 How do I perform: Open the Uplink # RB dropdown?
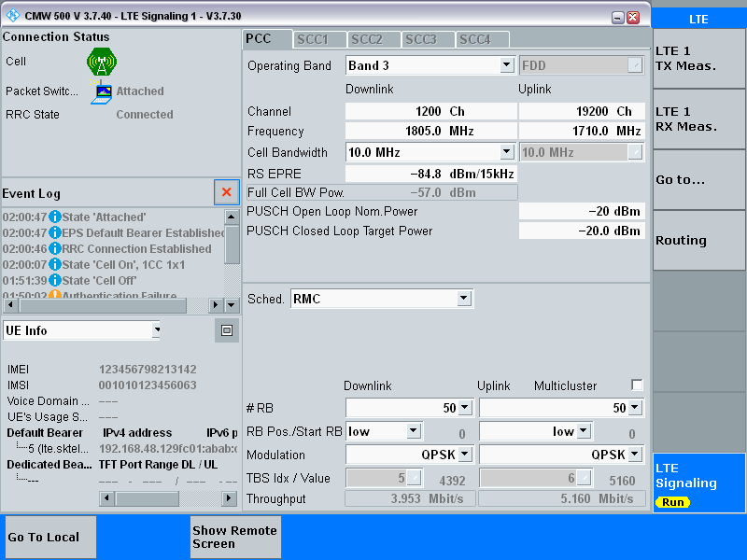click(635, 408)
